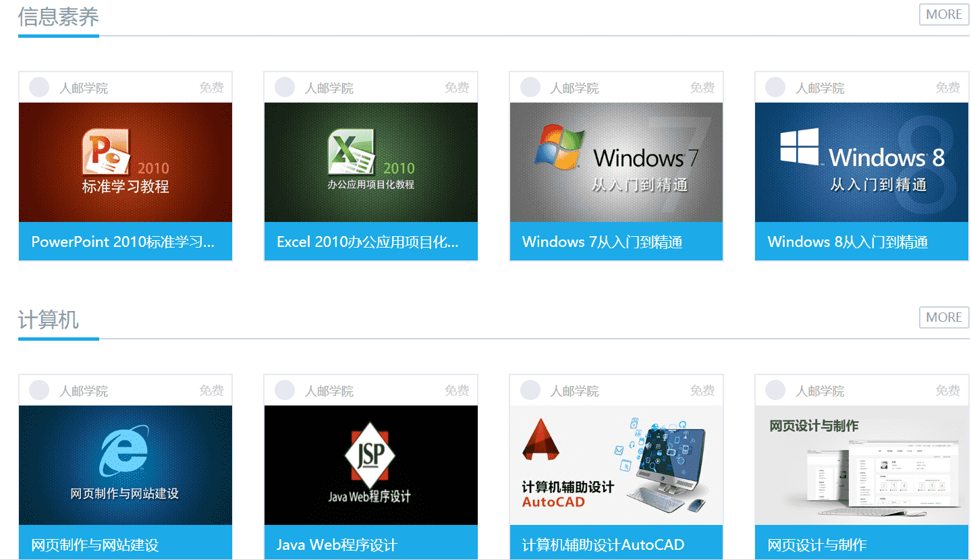The width and height of the screenshot is (971, 560).
Task: Click blue title bar 计算机辅助设计AutoCAD
Action: 616,542
